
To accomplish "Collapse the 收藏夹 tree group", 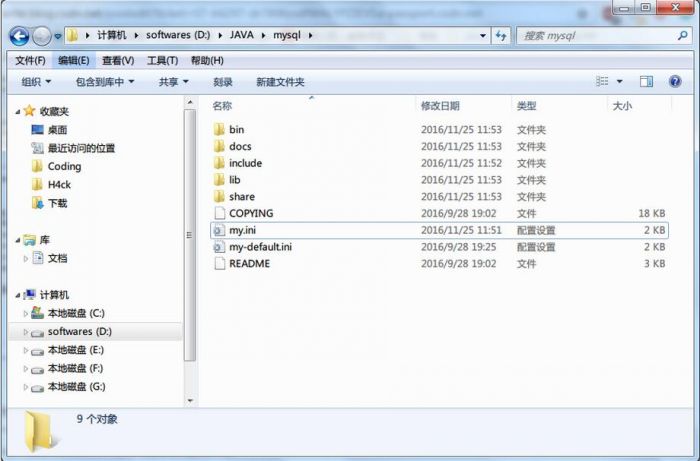I will 18,112.
